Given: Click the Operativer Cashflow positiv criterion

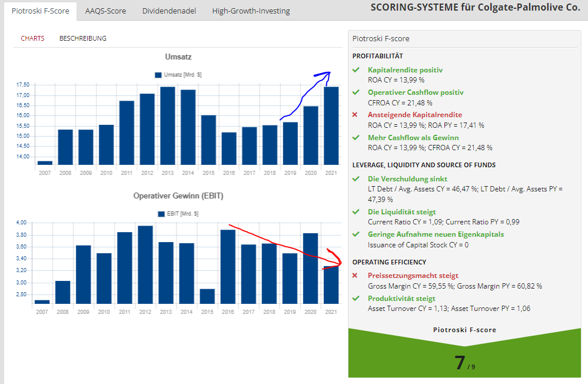Looking at the screenshot, I should [x=416, y=92].
